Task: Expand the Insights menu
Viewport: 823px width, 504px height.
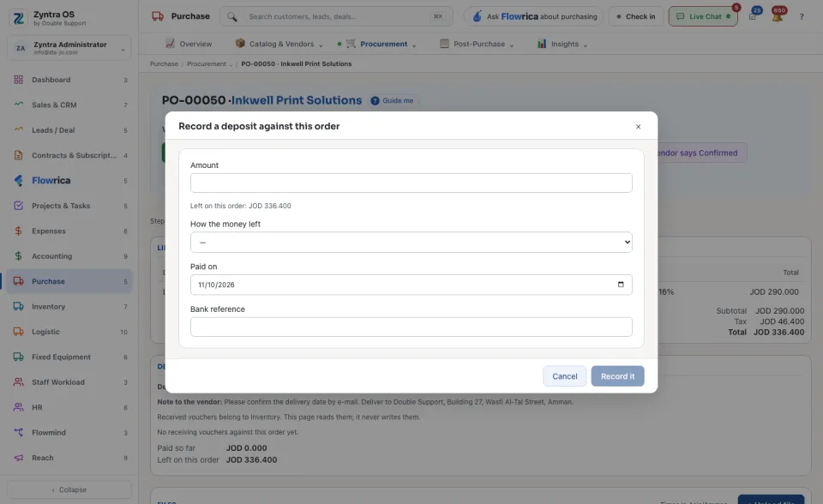Action: click(562, 44)
